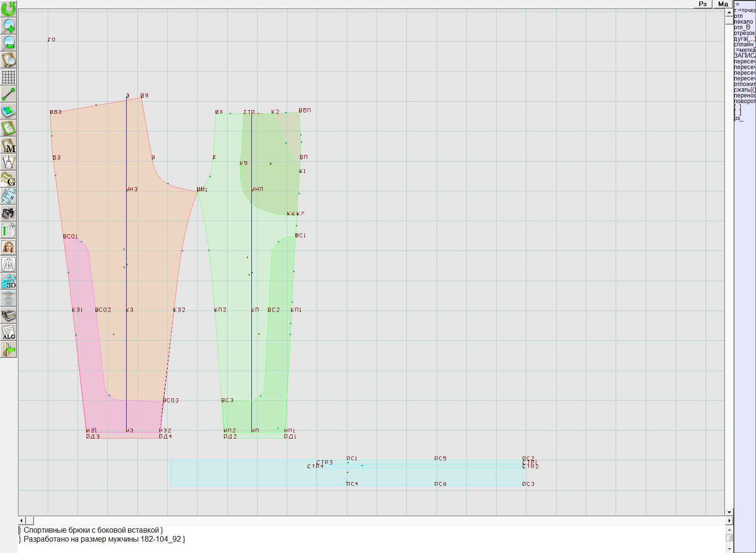
Task: Open the pattern M icon tool
Action: pos(9,146)
